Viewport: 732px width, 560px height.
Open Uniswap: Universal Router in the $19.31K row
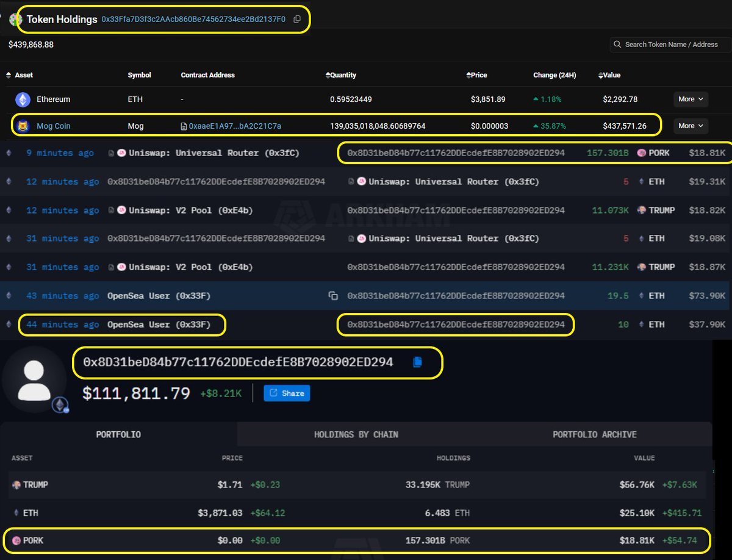point(454,182)
